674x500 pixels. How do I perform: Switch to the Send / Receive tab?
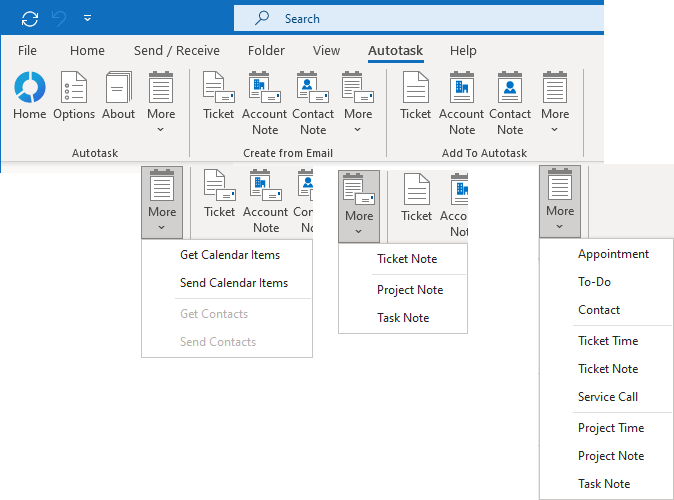tap(177, 50)
